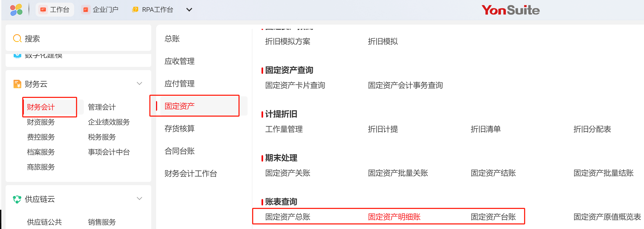Open the 固定资产批量关账 link
Image resolution: width=644 pixels, height=229 pixels.
pyautogui.click(x=398, y=173)
